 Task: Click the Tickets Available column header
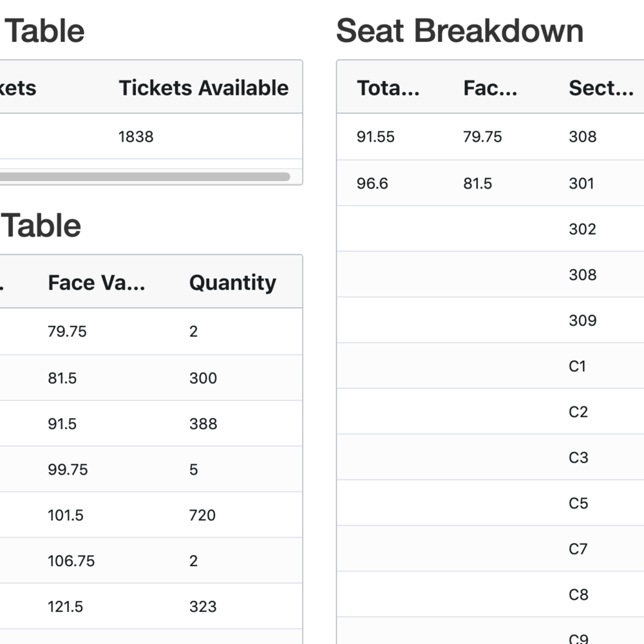[204, 88]
